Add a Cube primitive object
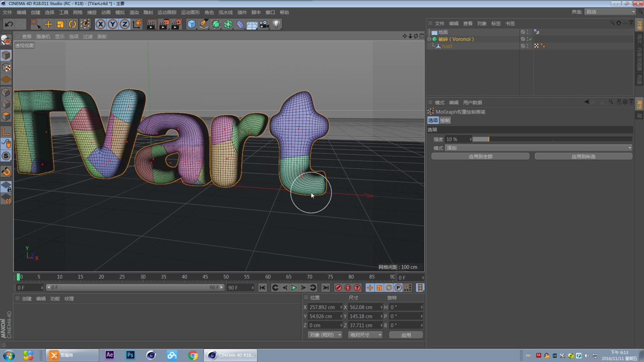The width and height of the screenshot is (644, 362). coord(192,24)
